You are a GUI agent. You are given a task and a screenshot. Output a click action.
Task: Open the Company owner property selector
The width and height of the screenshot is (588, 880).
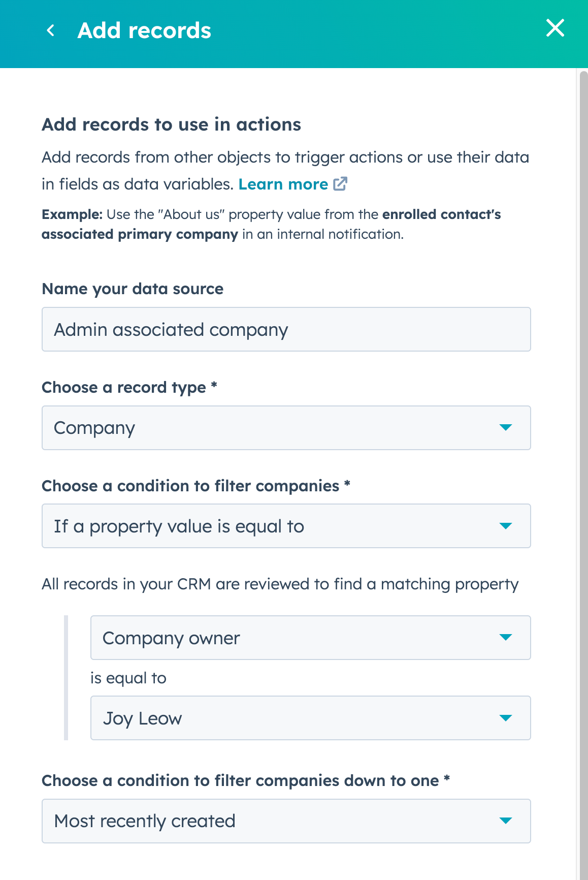click(310, 638)
